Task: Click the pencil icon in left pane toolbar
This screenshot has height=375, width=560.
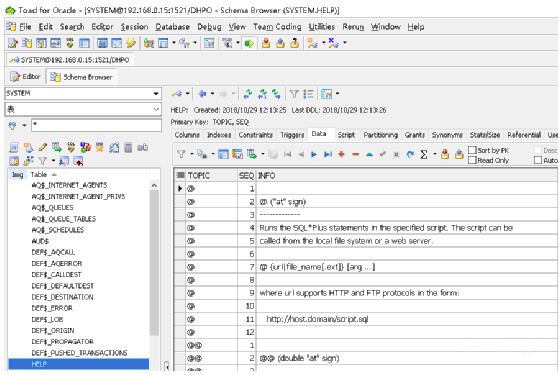Action: point(43,147)
